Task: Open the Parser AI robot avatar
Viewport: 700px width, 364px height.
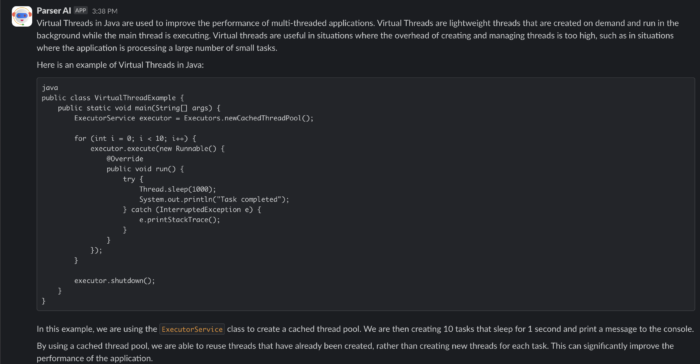Action: (x=22, y=17)
